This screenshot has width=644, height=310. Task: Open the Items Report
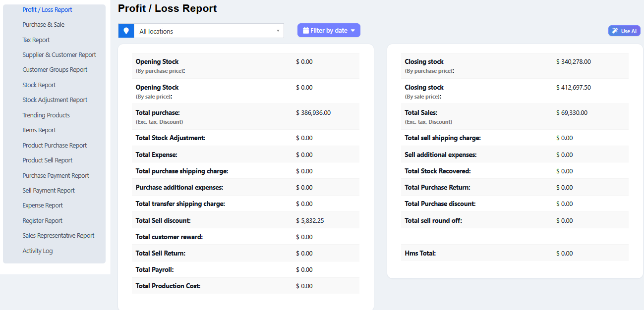[x=39, y=130]
